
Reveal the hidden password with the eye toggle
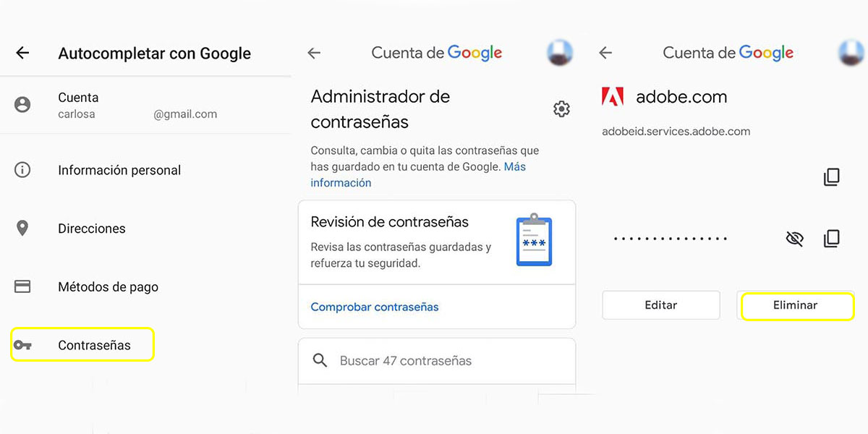tap(794, 238)
